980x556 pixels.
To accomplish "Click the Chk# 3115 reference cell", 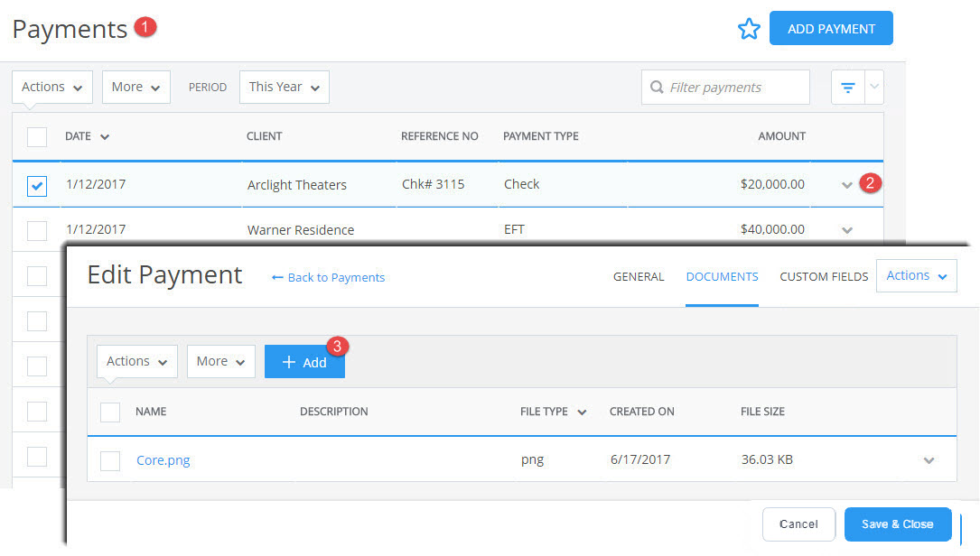I will 434,184.
